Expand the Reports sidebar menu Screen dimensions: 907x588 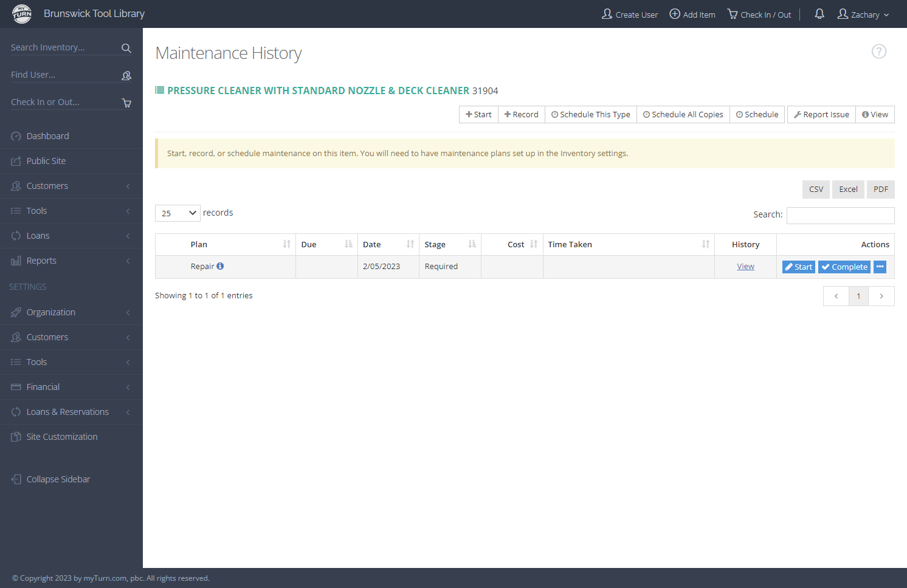click(x=71, y=261)
